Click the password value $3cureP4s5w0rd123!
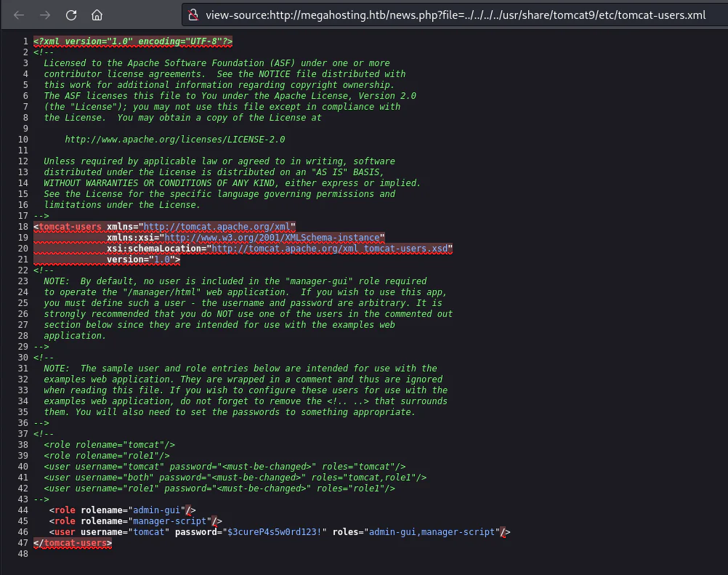Image resolution: width=728 pixels, height=575 pixels. coord(275,532)
